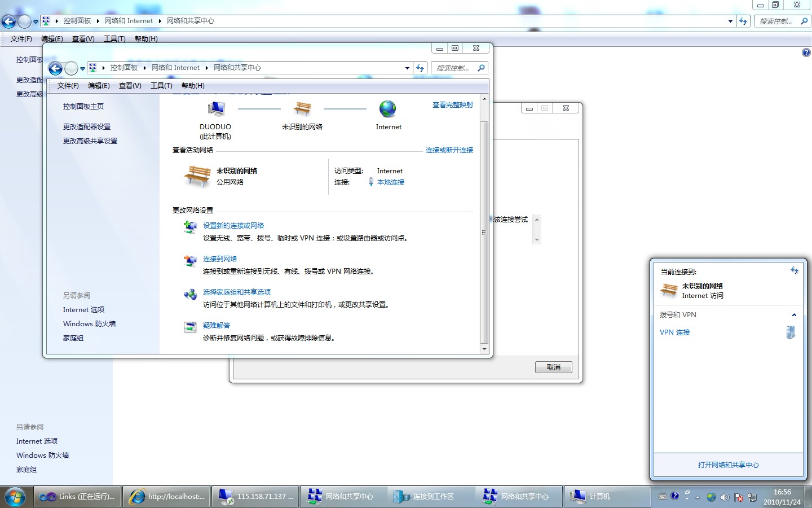Click 打开网络和共享中心 link in flyout
Screen dimensions: 812x508
[x=728, y=465]
